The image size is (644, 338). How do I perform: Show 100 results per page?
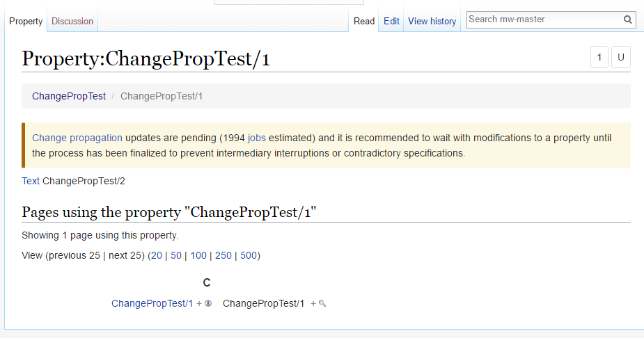click(x=198, y=255)
